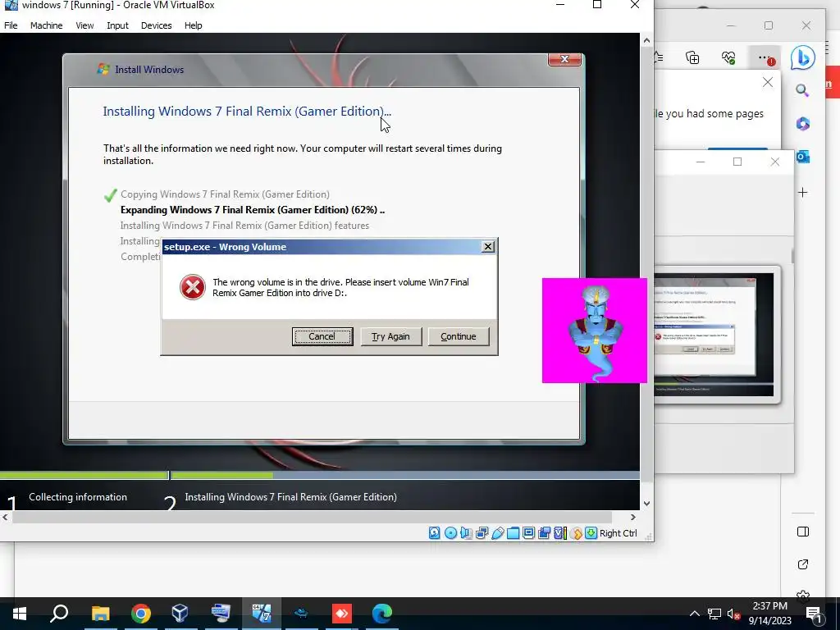The width and height of the screenshot is (840, 630).
Task: Open Outlook icon in Edge sidebar
Action: pyautogui.click(x=802, y=157)
